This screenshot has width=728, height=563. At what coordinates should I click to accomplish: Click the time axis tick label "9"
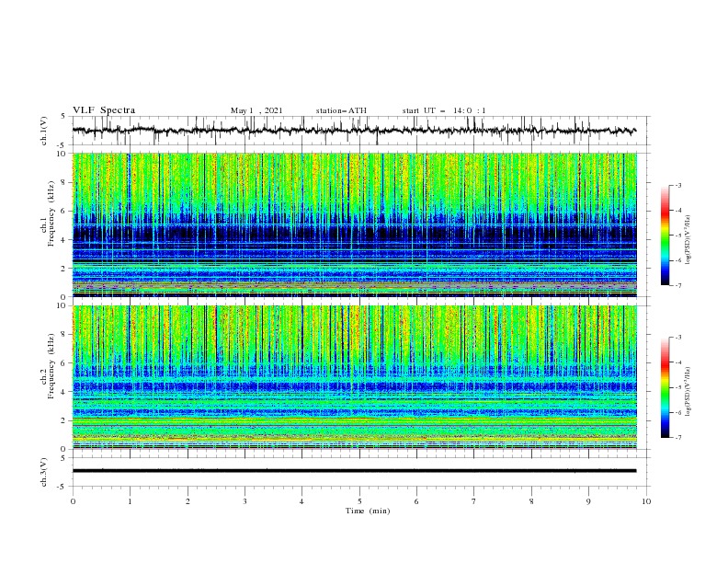point(588,501)
